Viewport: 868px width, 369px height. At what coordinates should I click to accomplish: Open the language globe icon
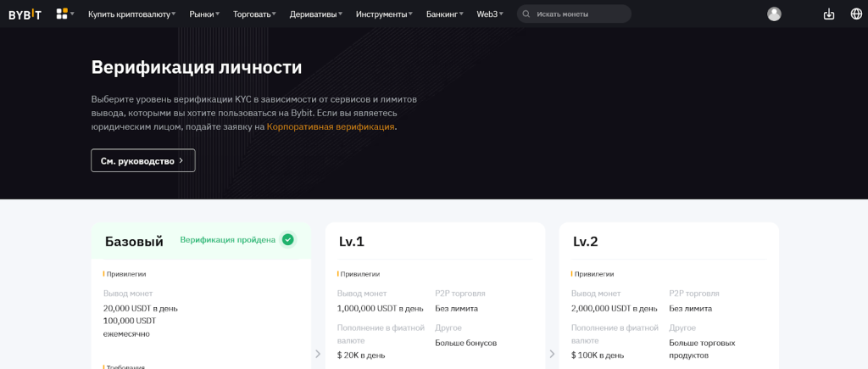(856, 14)
